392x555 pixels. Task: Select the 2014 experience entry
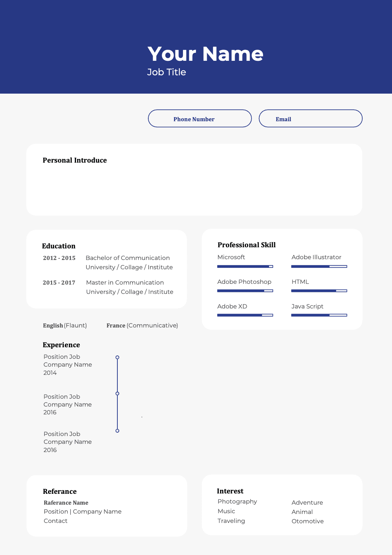pyautogui.click(x=67, y=365)
